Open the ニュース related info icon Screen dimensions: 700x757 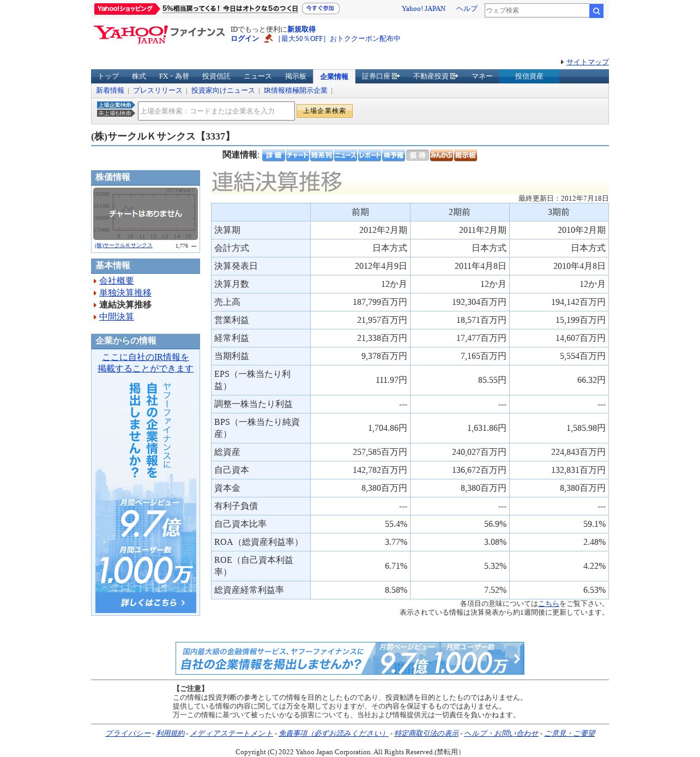click(345, 155)
